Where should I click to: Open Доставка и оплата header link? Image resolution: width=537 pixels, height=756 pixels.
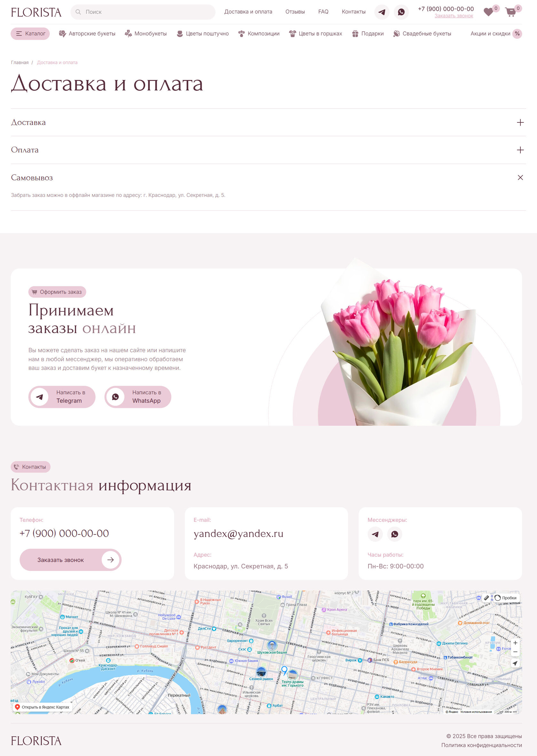[248, 12]
